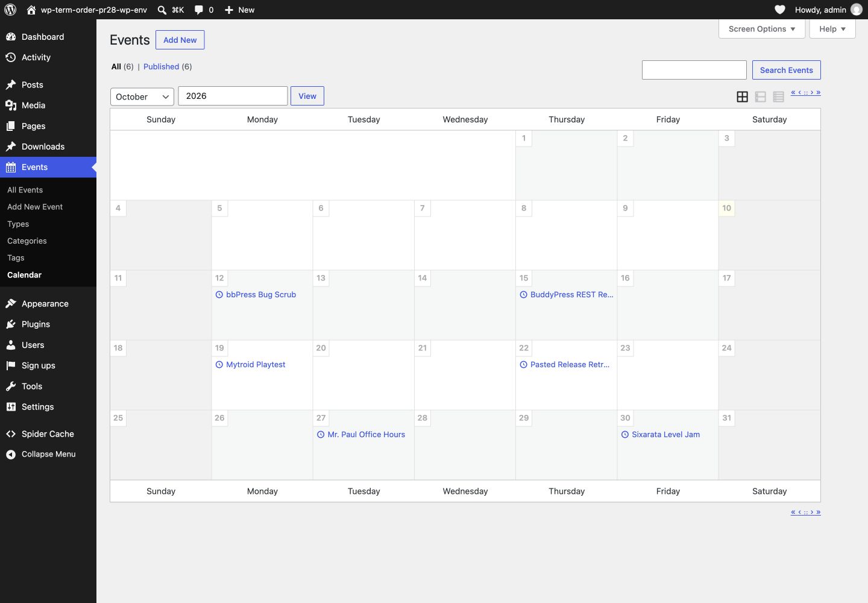Open the Spider Cache menu

48,434
